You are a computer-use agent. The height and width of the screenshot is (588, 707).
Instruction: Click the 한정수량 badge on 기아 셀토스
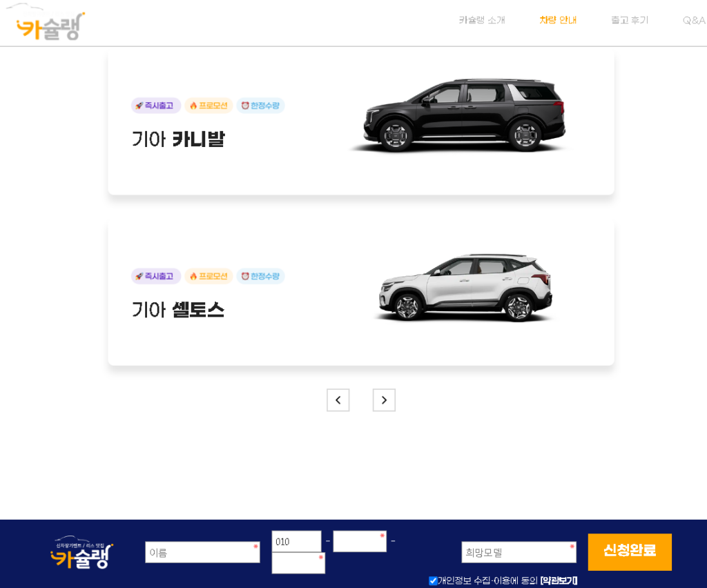pyautogui.click(x=260, y=276)
